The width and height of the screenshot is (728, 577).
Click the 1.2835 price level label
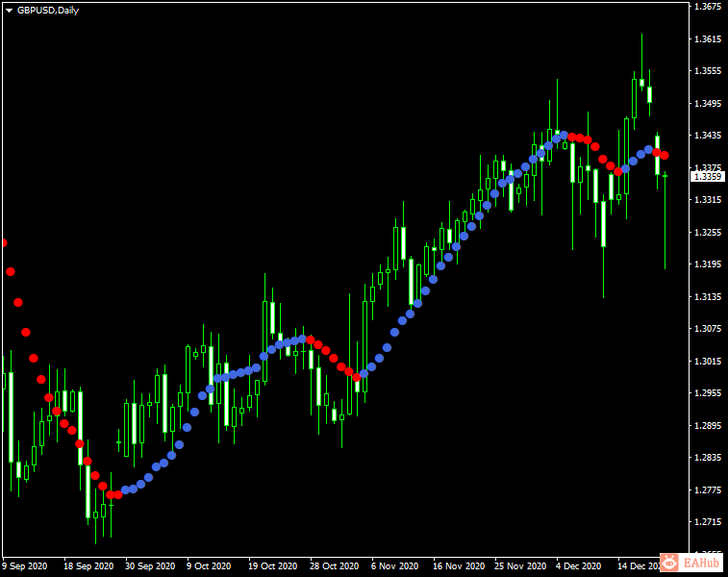708,458
